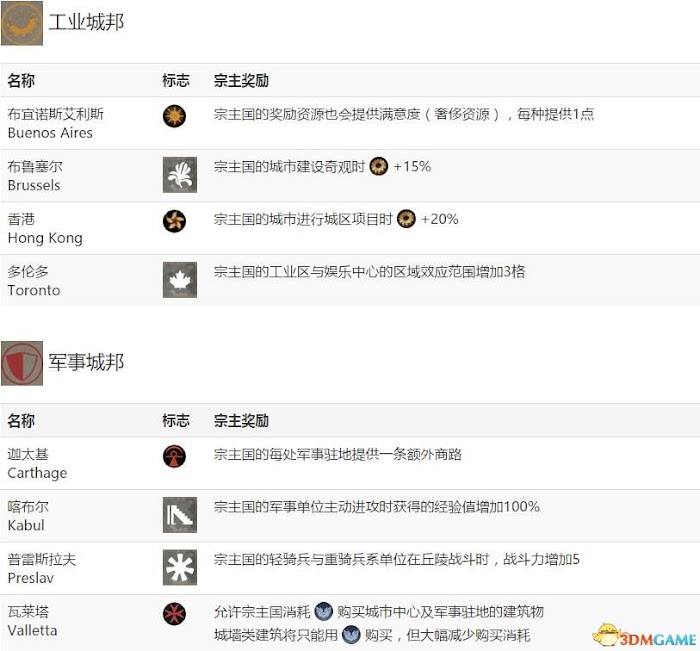Click production gear icon in Hong Kong bonus

tap(406, 219)
